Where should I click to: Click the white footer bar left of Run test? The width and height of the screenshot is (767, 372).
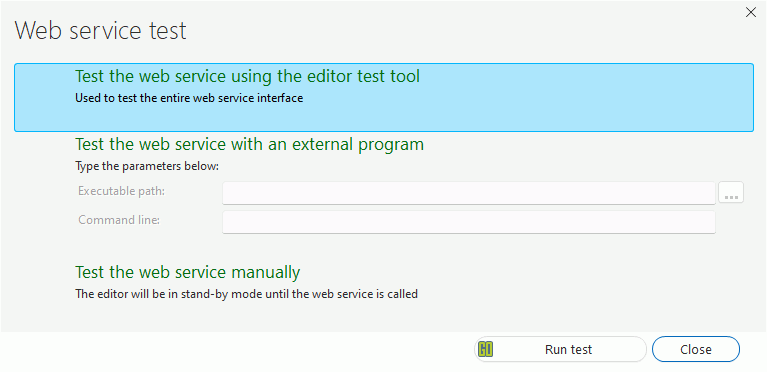pos(235,350)
